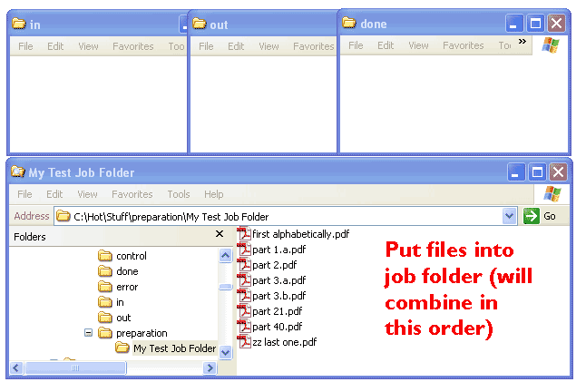Maximize the 'done' folder window
The height and width of the screenshot is (392, 586).
click(x=536, y=23)
